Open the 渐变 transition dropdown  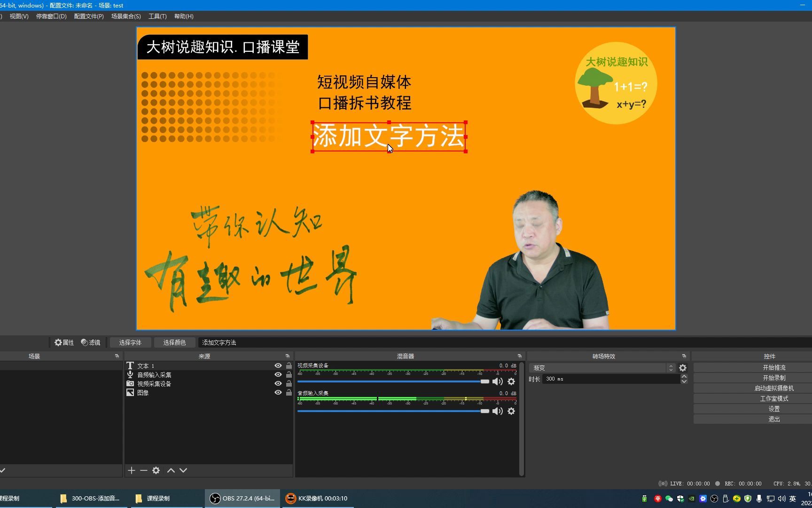671,367
